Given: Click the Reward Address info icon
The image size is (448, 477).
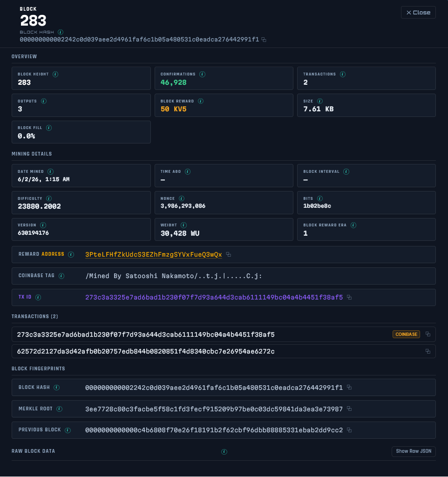Looking at the screenshot, I should 71,254.
